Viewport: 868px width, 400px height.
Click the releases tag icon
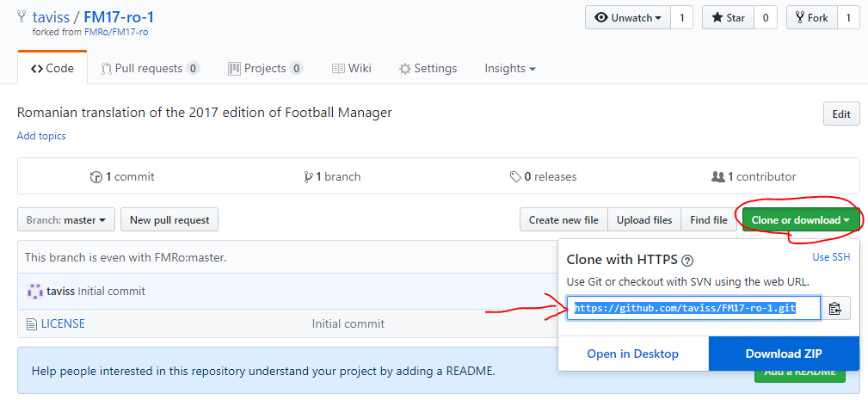point(515,177)
